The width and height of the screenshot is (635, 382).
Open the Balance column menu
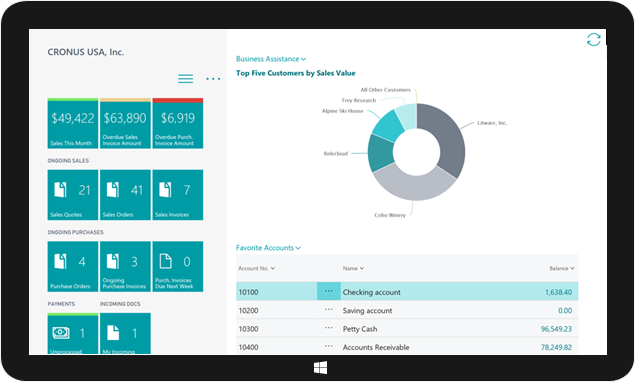(562, 268)
